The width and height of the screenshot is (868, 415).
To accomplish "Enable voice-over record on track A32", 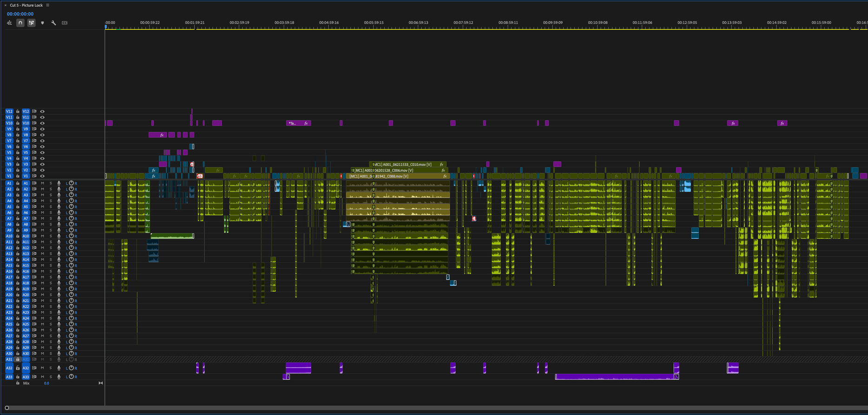I will [x=59, y=368].
